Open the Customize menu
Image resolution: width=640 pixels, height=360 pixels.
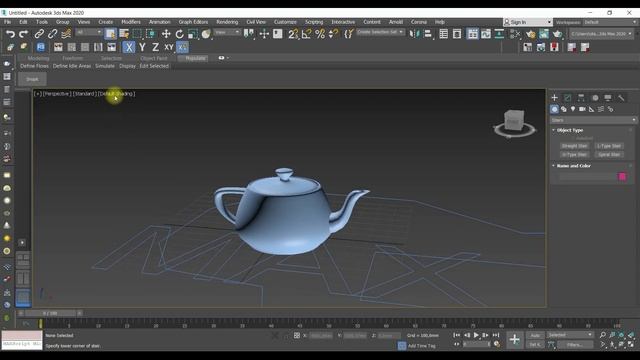click(x=285, y=22)
